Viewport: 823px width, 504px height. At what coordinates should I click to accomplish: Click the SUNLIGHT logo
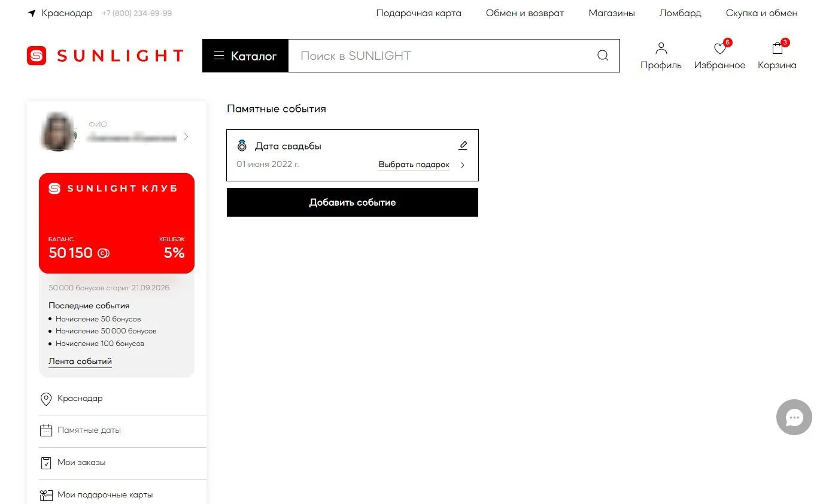[105, 56]
